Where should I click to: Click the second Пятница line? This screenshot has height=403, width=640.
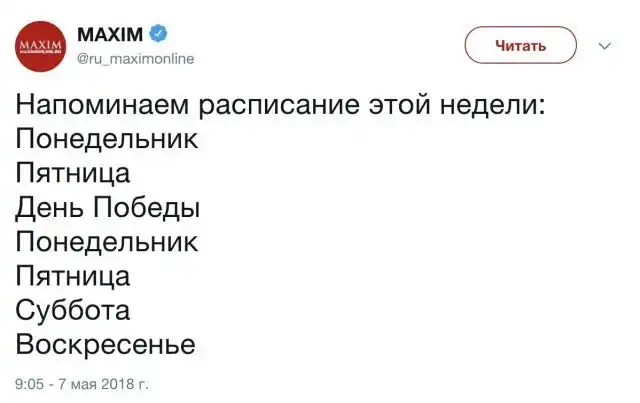73,276
